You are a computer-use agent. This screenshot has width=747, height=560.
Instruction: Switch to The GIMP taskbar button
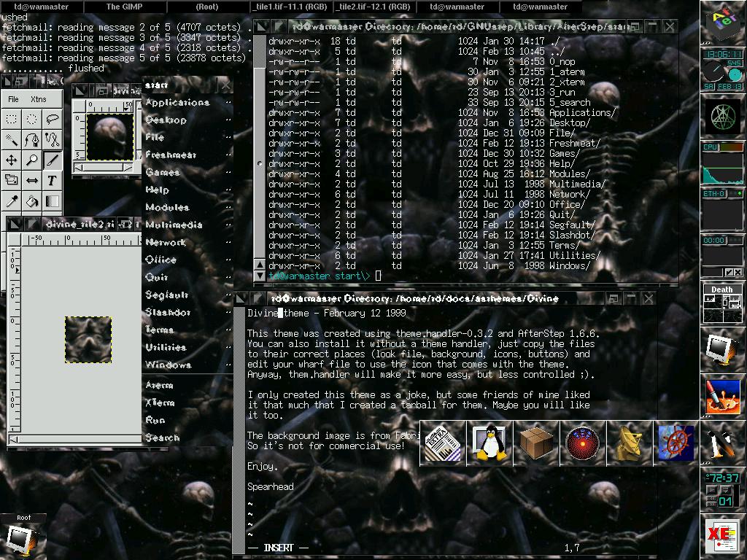pos(125,7)
